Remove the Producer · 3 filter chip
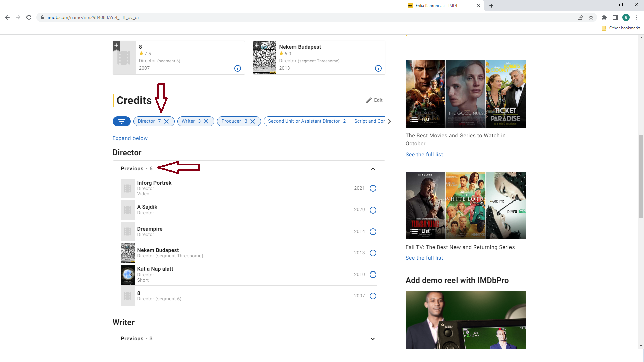Screen dimensions: 644x362 (x=253, y=121)
